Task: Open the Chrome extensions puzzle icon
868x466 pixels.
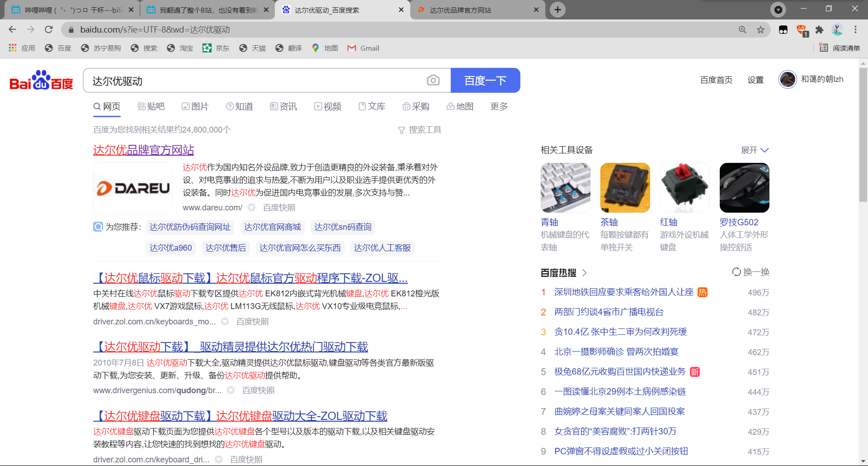Action: pos(819,29)
